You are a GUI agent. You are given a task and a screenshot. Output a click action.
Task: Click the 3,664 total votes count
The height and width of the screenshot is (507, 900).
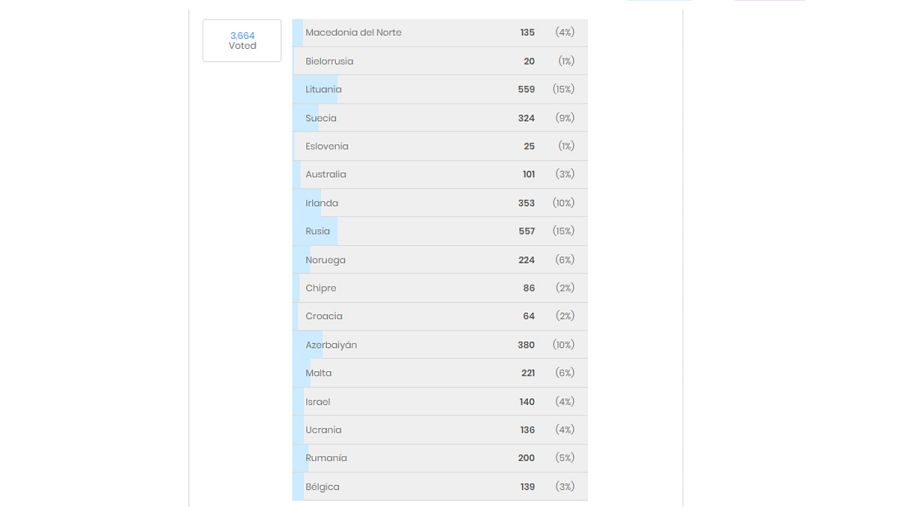242,36
